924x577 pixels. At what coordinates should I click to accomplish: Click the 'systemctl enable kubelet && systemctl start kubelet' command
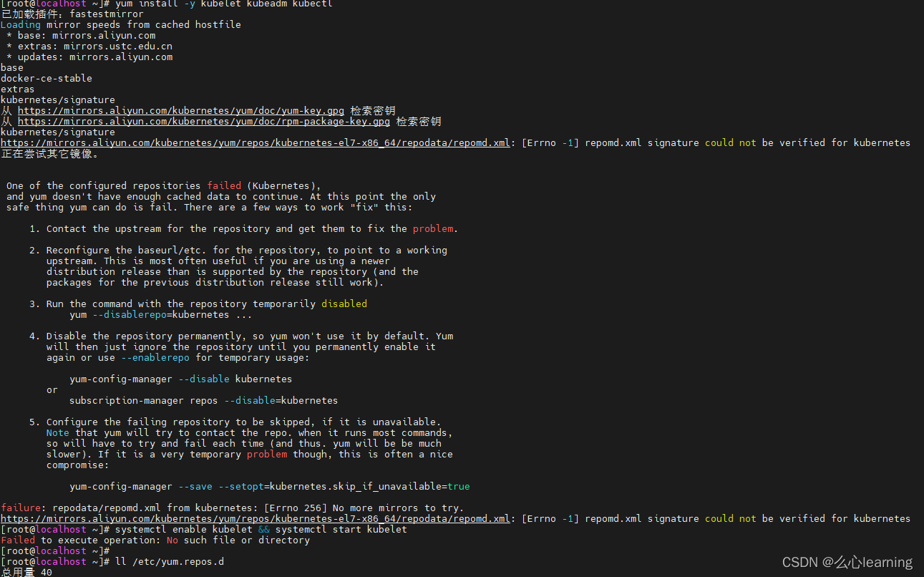[261, 530]
